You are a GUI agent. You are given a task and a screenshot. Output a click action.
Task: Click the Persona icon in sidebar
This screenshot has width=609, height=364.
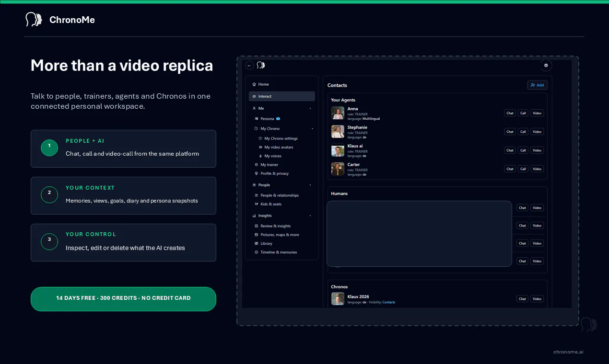[257, 119]
